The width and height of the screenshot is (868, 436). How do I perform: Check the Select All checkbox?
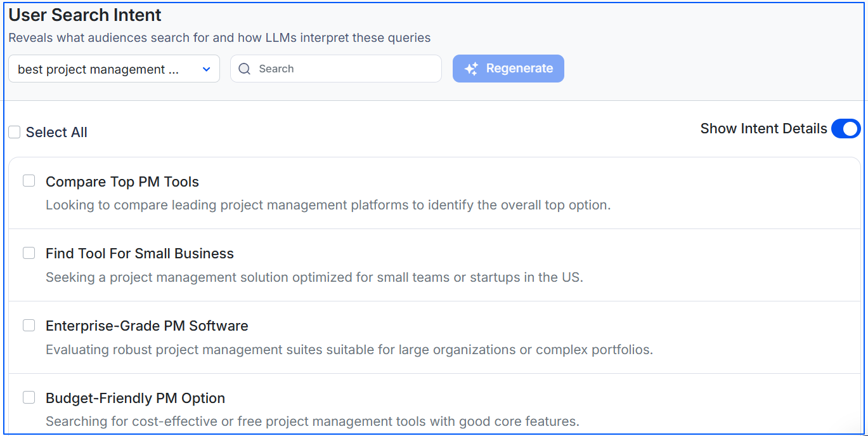(x=14, y=131)
